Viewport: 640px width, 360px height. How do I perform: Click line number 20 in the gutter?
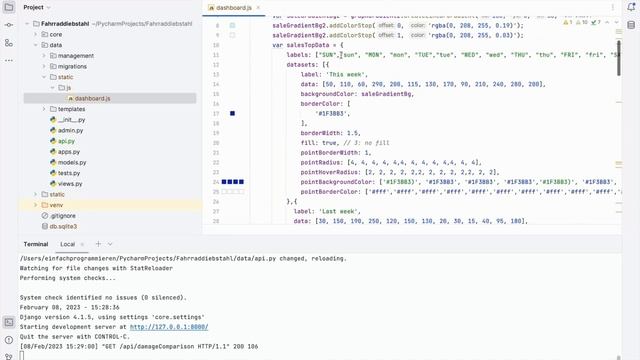216,143
